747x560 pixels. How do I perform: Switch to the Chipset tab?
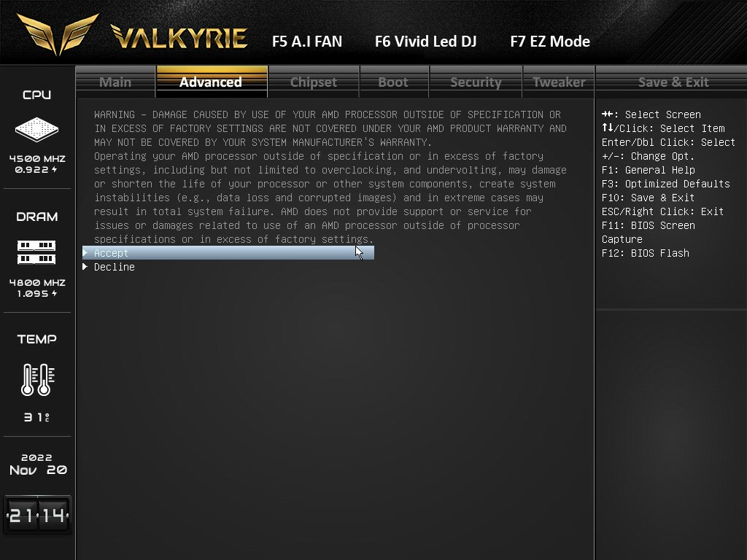[313, 82]
